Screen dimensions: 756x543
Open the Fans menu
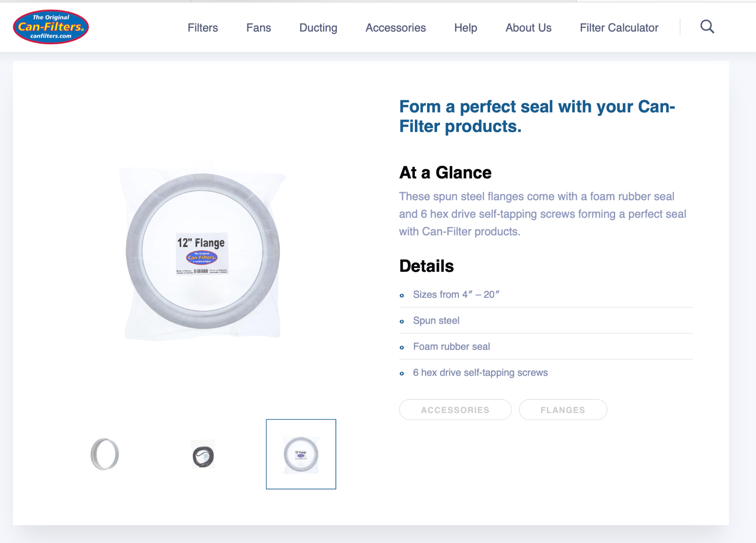point(258,28)
